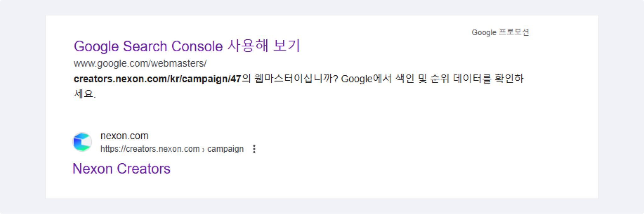The image size is (644, 214).
Task: Click the Nexon Creators favicon icon
Action: [x=82, y=142]
